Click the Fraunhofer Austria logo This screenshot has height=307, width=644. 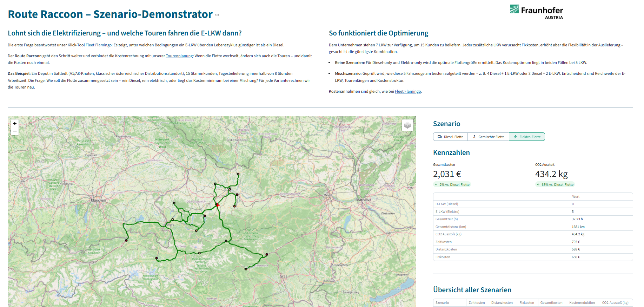click(536, 12)
